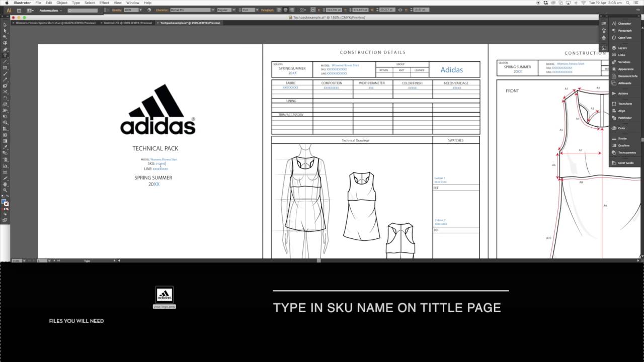Open the Gradient panel

click(x=624, y=145)
